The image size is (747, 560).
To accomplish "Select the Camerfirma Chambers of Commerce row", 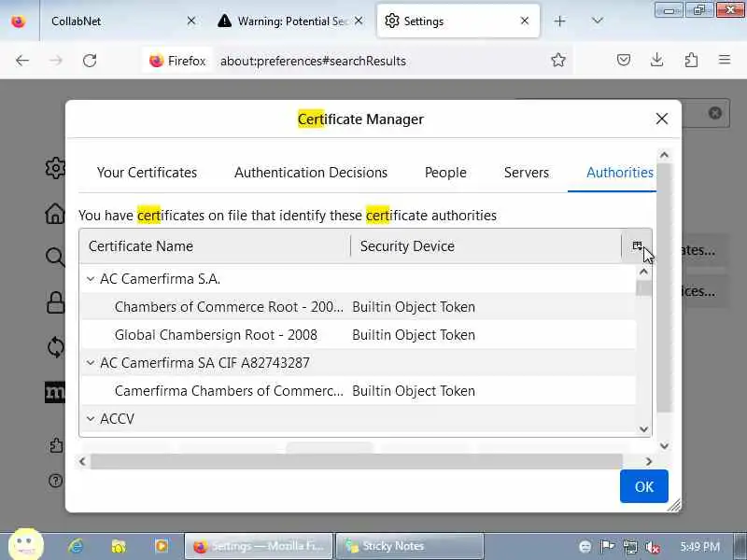I will 359,391.
